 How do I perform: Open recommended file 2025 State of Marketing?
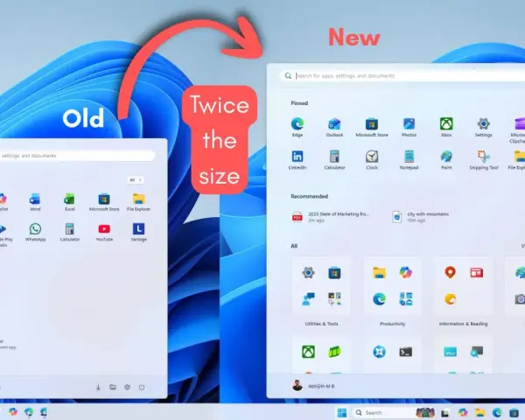331,217
